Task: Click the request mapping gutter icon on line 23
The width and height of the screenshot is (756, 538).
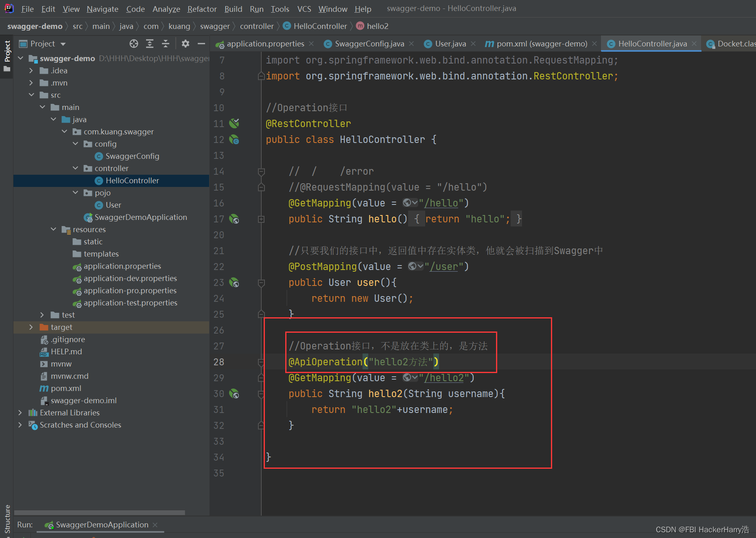Action: [x=234, y=283]
